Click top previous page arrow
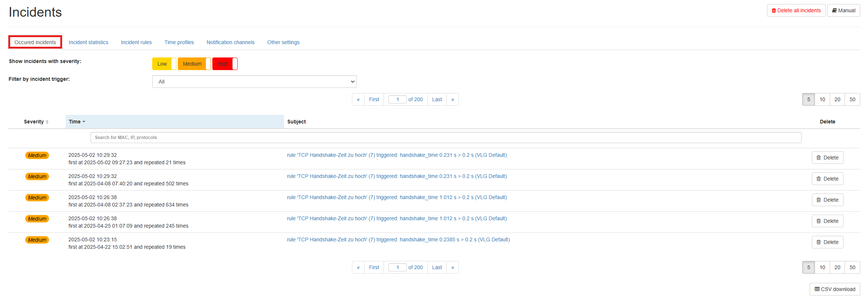 358,99
